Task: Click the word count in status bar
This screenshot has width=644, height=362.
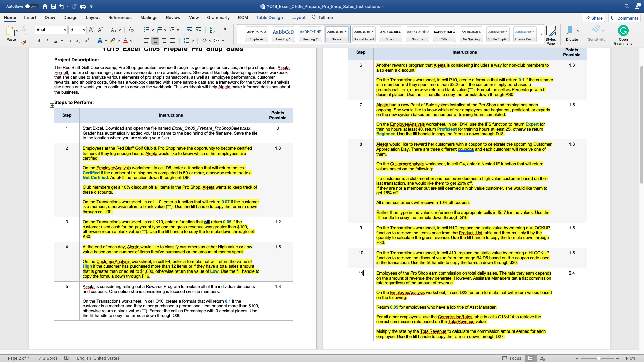Action: [x=47, y=358]
